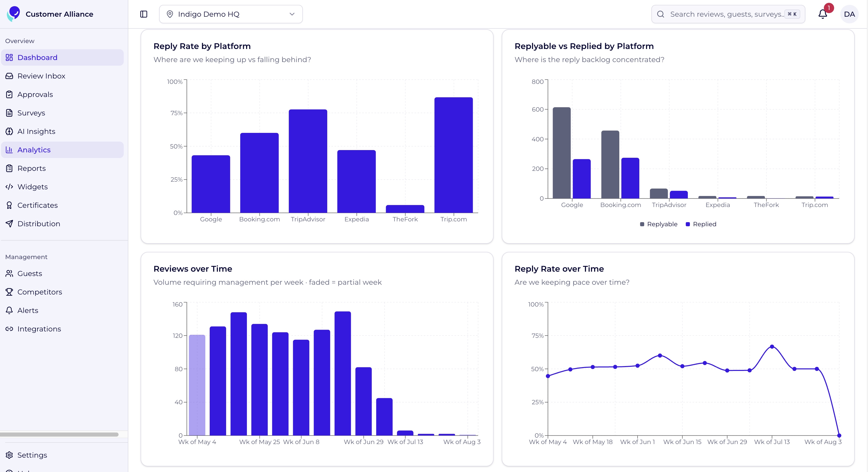Click the Reports sheet icon
The image size is (868, 472).
coord(9,169)
